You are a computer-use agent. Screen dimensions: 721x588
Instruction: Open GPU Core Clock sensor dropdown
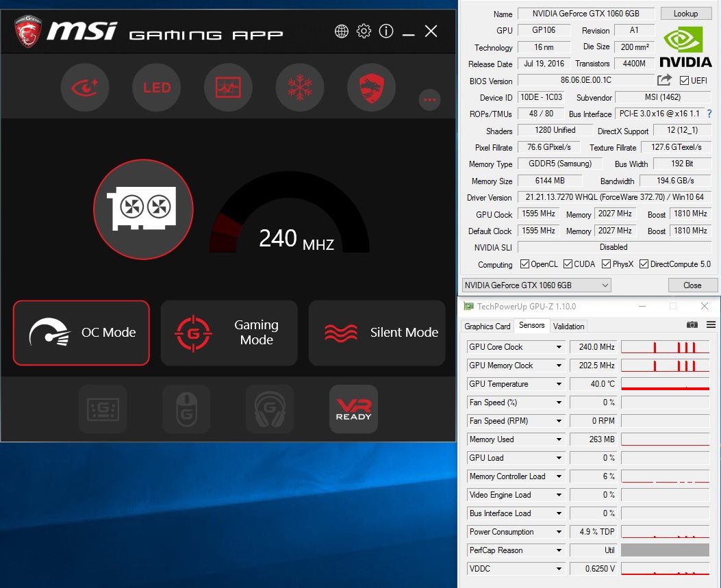point(559,347)
